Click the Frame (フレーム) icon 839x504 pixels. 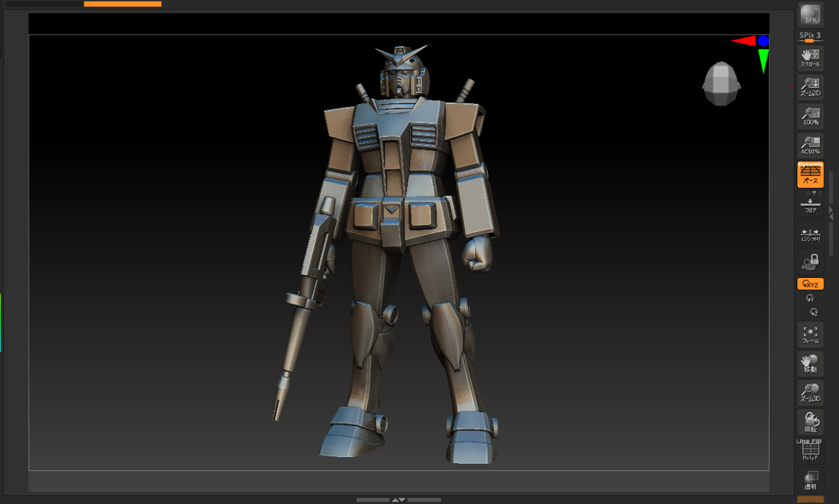(x=810, y=334)
